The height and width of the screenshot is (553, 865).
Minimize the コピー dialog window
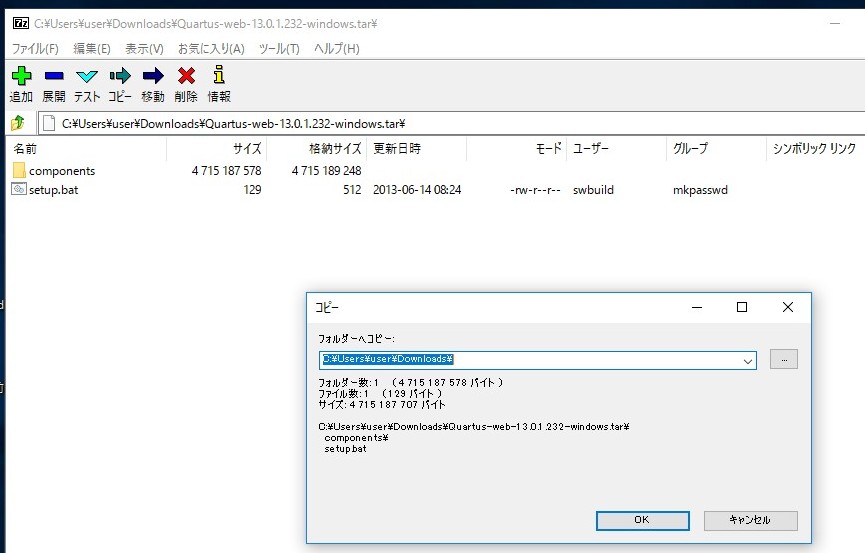697,307
